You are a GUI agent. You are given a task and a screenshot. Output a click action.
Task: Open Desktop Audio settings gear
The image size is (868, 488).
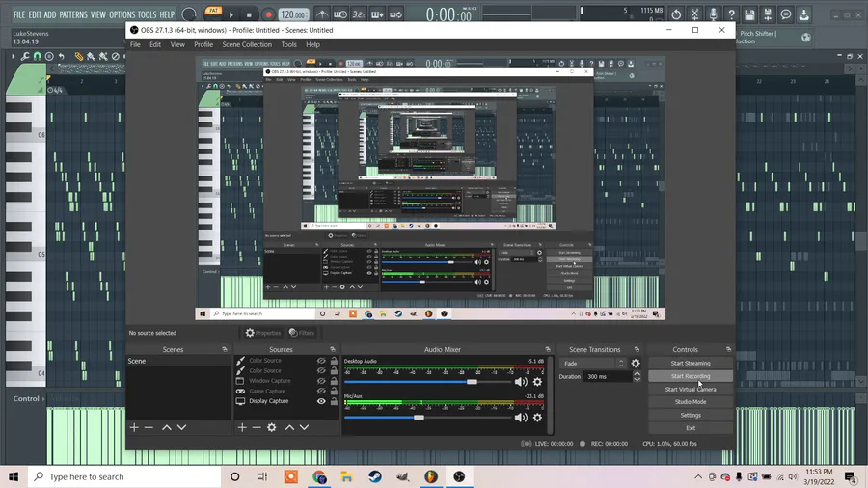[537, 382]
